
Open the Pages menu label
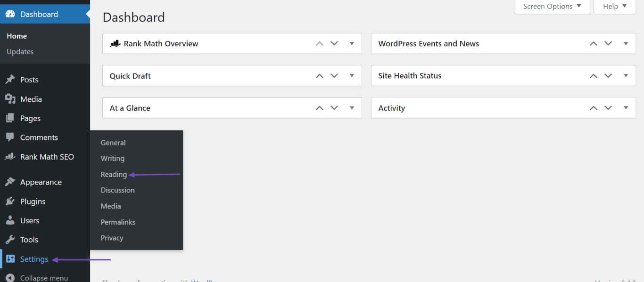tap(30, 118)
